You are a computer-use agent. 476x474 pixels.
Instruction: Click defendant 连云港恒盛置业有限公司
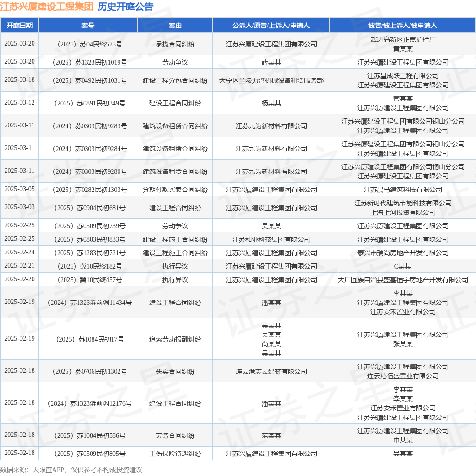point(403,376)
